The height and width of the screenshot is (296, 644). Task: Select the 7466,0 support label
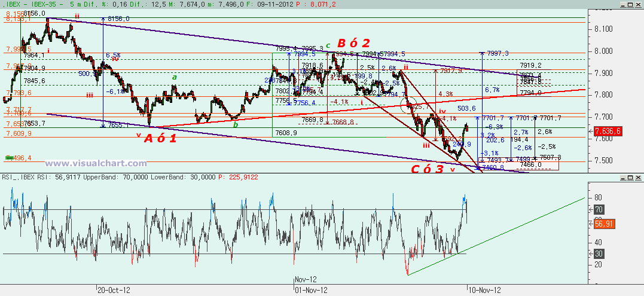(x=530, y=164)
